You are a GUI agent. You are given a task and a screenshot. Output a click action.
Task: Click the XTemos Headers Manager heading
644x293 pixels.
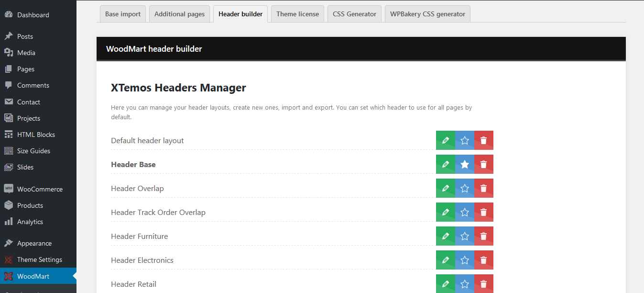pyautogui.click(x=178, y=88)
